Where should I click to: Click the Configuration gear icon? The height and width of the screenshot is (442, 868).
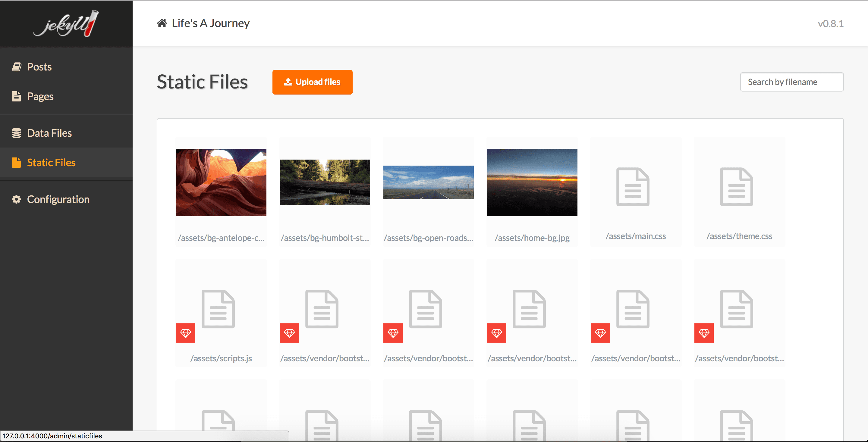click(16, 199)
